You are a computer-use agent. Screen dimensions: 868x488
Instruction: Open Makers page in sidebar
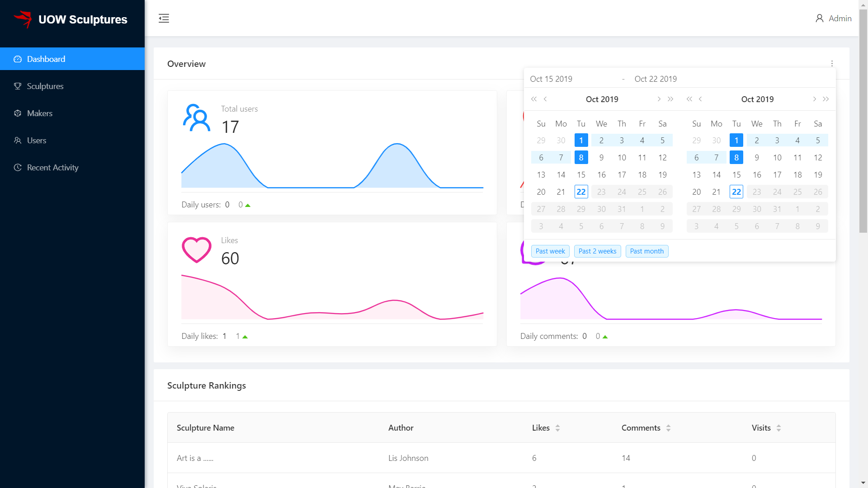[x=40, y=113]
